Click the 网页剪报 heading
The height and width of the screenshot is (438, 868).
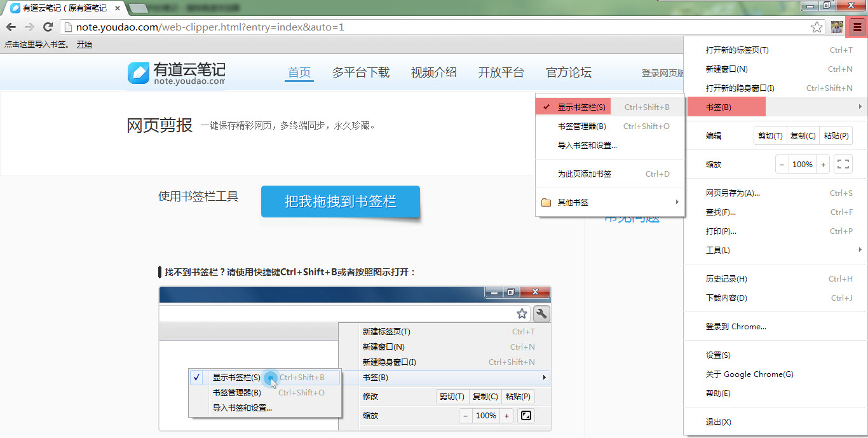pyautogui.click(x=159, y=125)
